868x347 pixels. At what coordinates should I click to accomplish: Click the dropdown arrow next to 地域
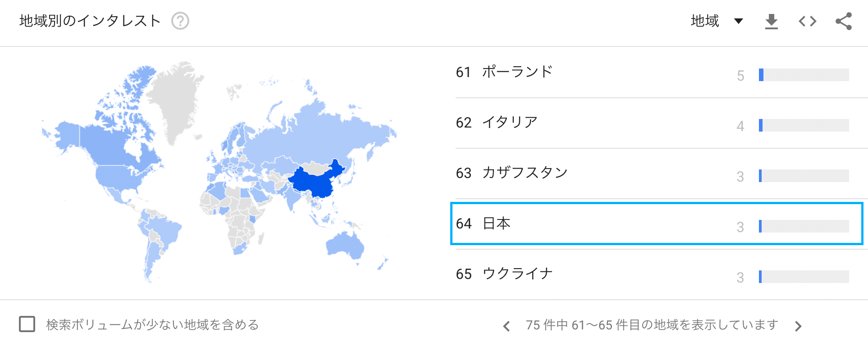(x=738, y=21)
